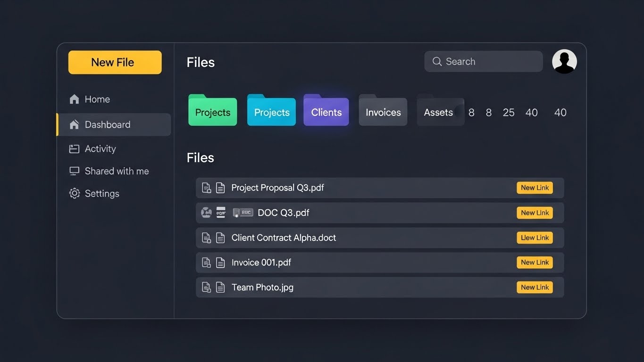Open the Assets folder
Viewport: 644px width, 362px height.
click(439, 112)
